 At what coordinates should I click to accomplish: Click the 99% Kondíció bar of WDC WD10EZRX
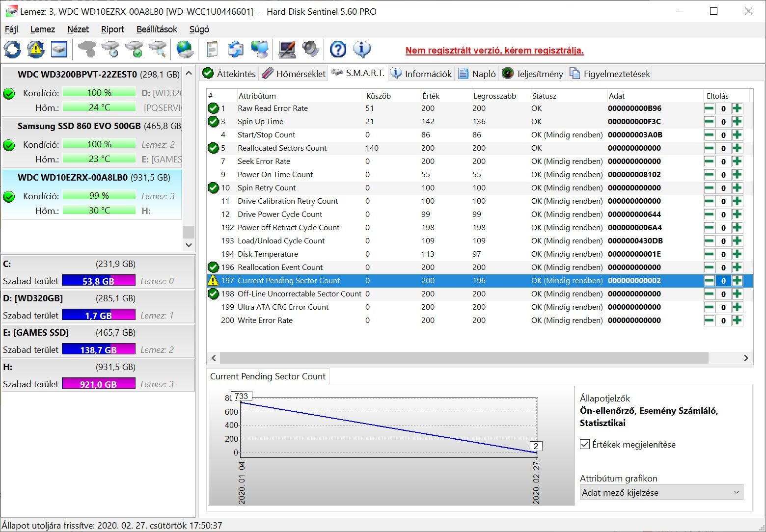coord(99,196)
